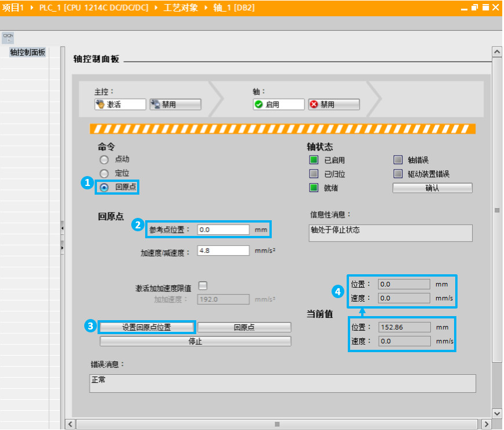This screenshot has height=430, width=504.
Task: Click the vertical scrollbar down arrow
Action: pos(497,413)
